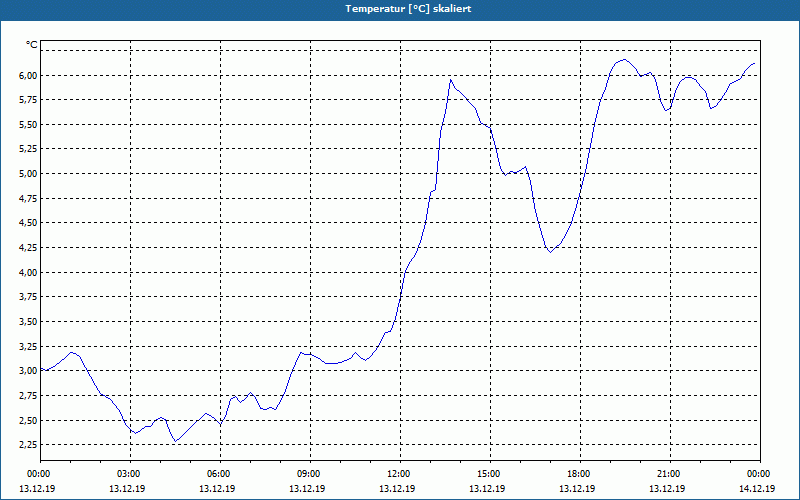Pick the '15:00' time label
This screenshot has height=500, width=800.
click(490, 474)
